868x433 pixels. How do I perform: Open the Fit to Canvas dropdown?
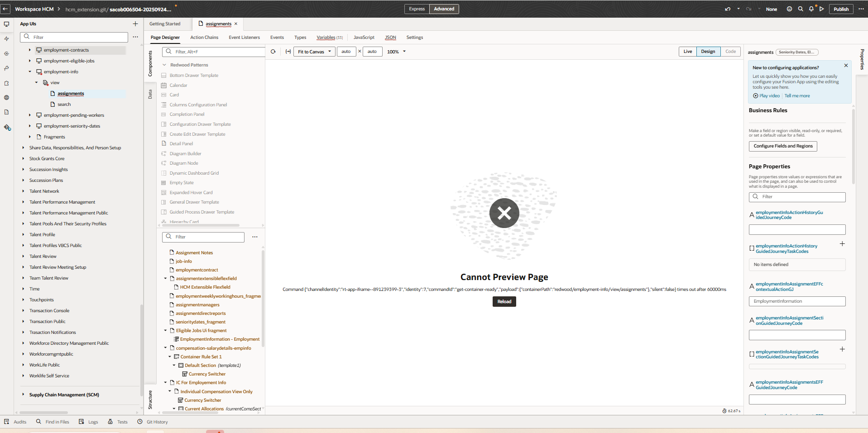click(315, 52)
